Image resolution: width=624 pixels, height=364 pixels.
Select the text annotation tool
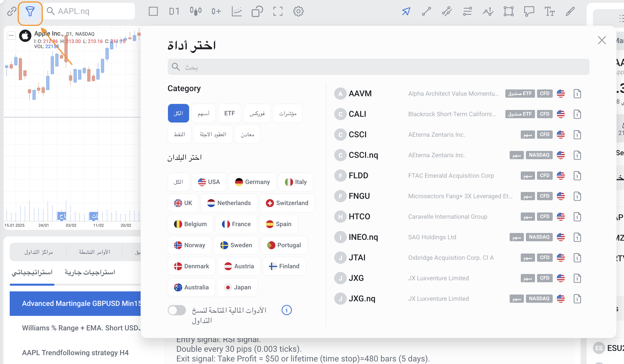pos(549,12)
